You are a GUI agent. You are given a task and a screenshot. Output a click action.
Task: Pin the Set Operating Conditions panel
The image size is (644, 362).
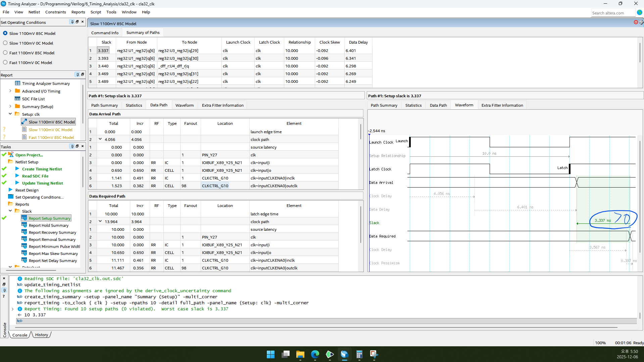coord(72,22)
